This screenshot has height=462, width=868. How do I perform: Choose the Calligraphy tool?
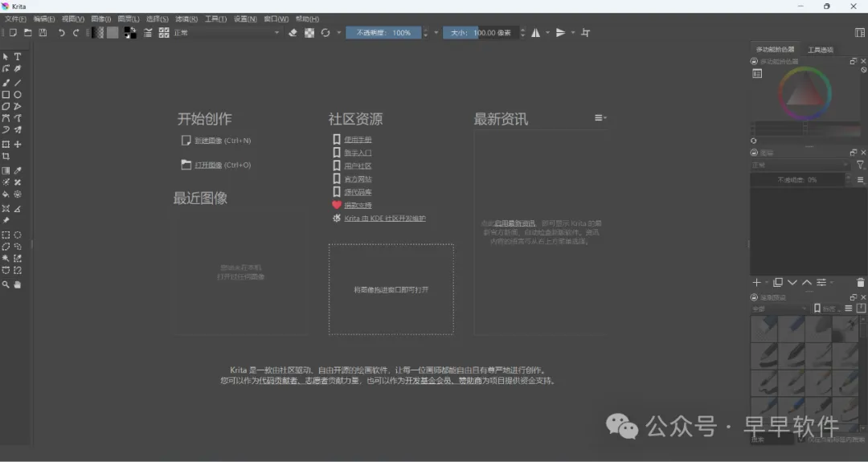(x=18, y=68)
